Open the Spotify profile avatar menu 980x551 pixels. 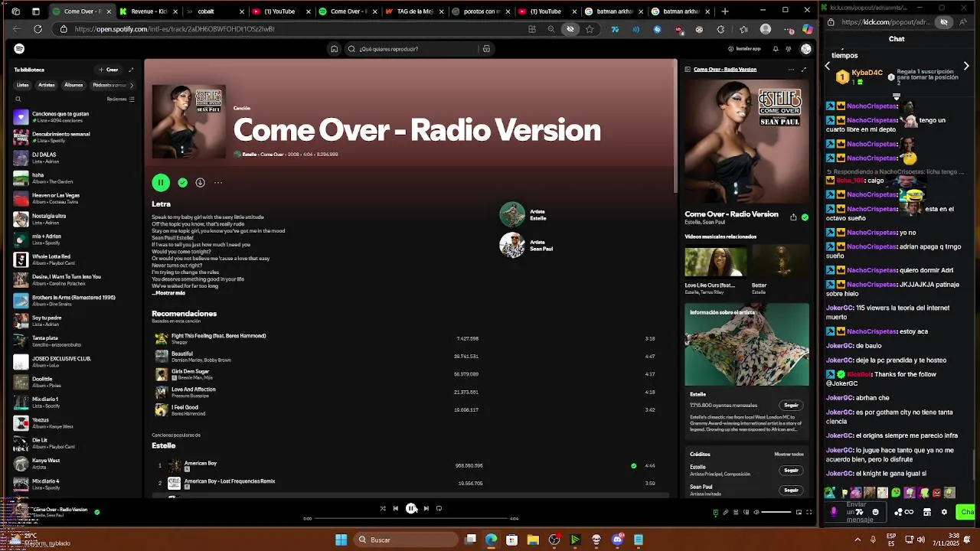coord(805,49)
